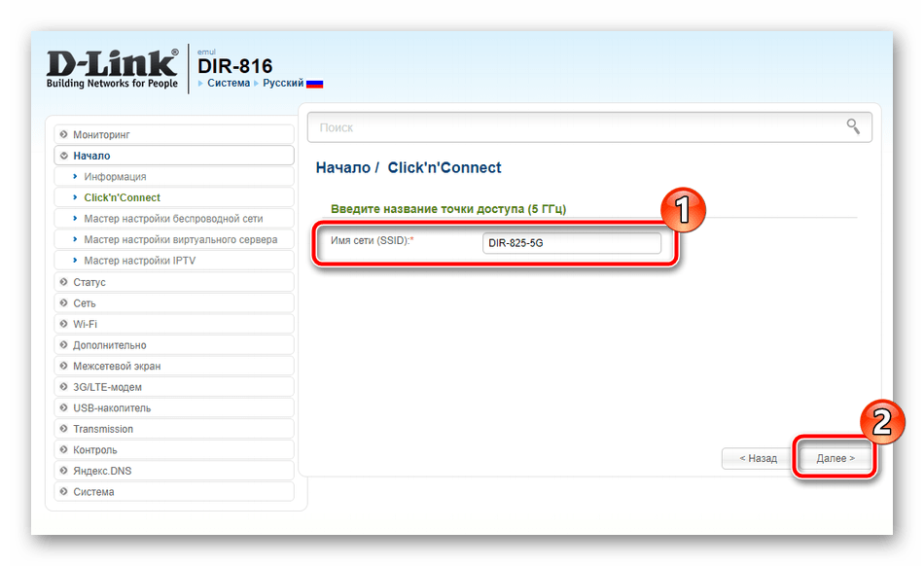
Task: Open the Сеть menu item
Action: point(174,302)
